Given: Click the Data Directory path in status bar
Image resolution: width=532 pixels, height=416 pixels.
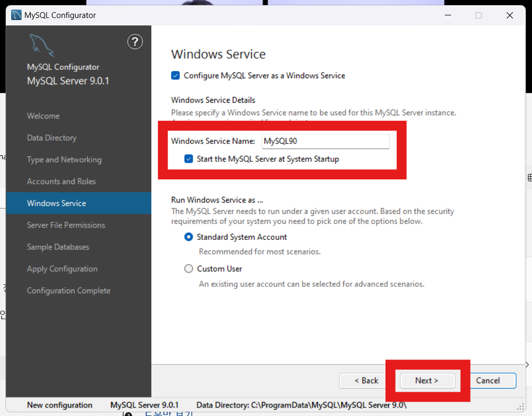Looking at the screenshot, I should tap(301, 405).
